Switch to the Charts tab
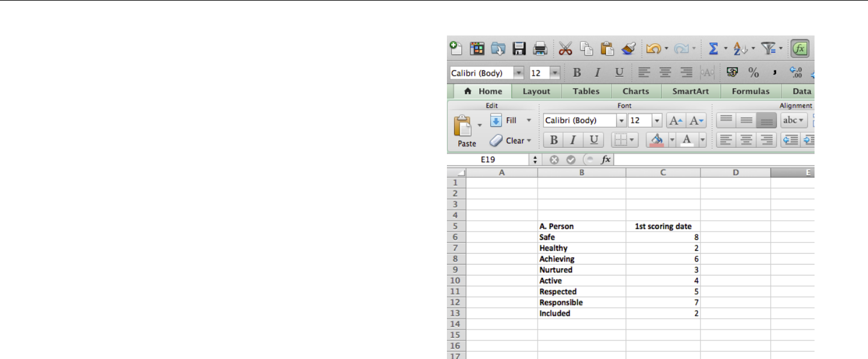Screen dimensions: 868x359 pos(636,91)
